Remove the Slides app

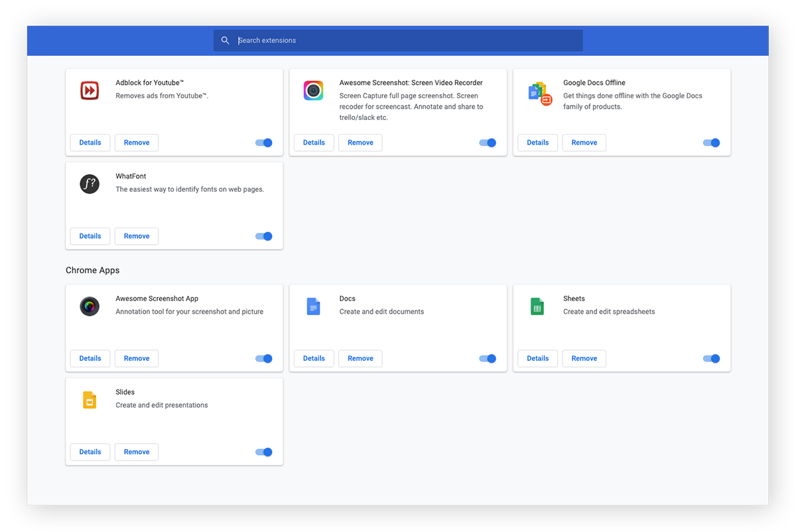coord(137,452)
